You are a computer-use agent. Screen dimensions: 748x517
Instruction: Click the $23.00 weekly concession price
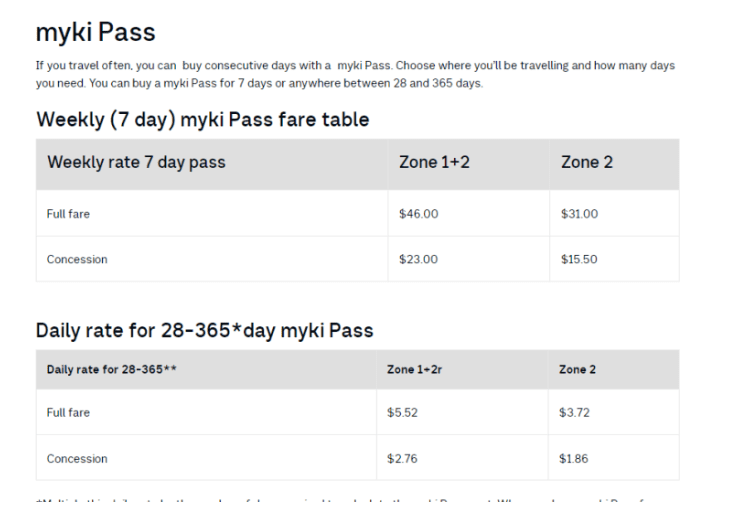418,259
